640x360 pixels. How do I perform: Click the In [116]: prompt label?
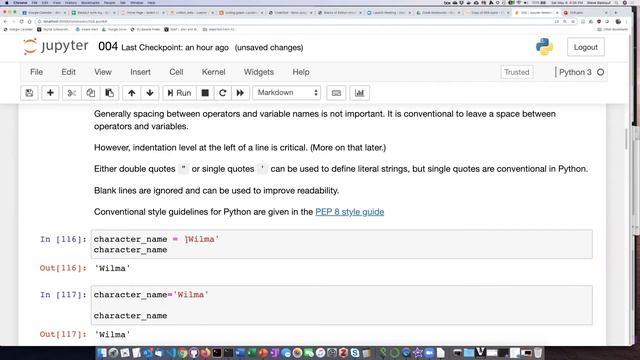63,239
